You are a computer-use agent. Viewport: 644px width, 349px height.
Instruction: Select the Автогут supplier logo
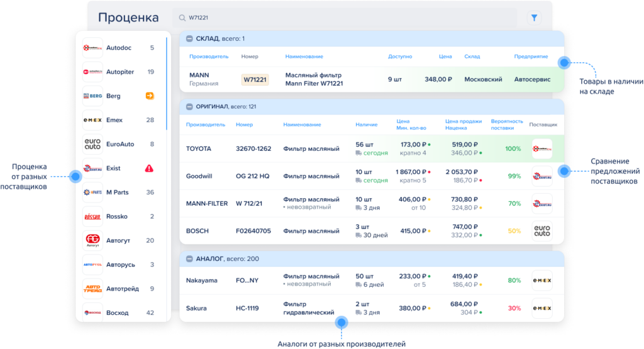click(92, 241)
